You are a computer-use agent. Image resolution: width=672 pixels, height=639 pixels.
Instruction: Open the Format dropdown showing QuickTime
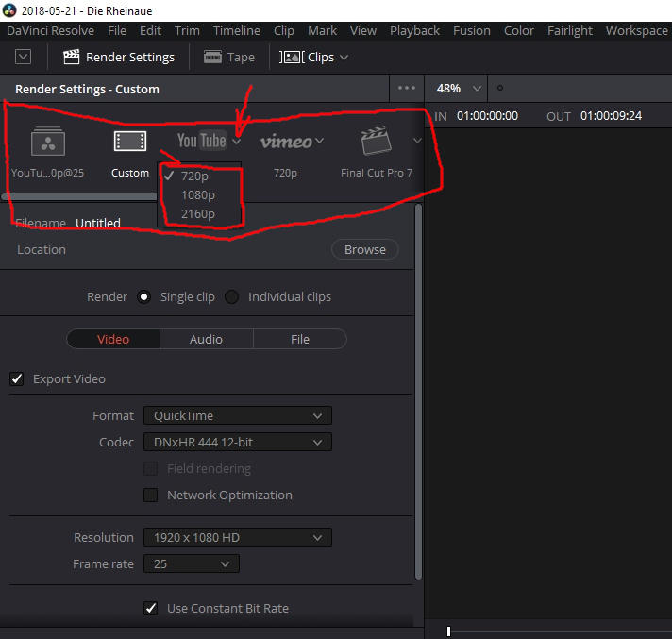pyautogui.click(x=238, y=415)
